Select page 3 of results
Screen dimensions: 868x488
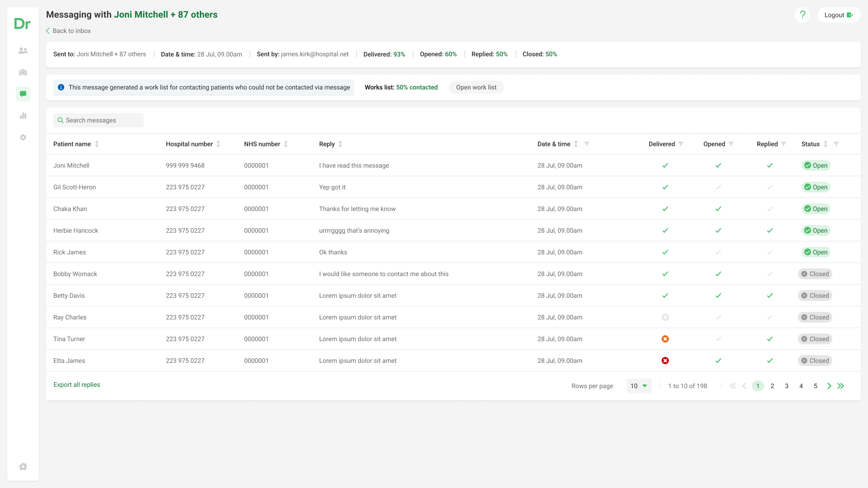coord(787,386)
